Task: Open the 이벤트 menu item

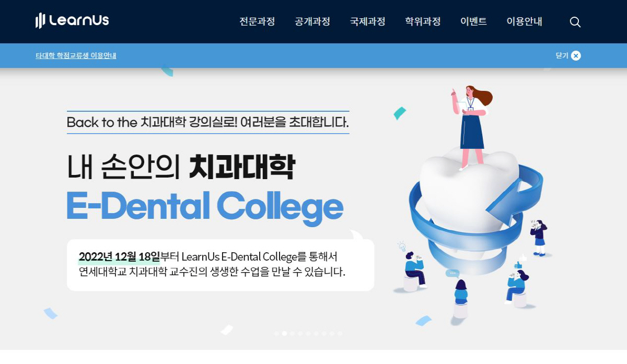Action: pos(474,21)
